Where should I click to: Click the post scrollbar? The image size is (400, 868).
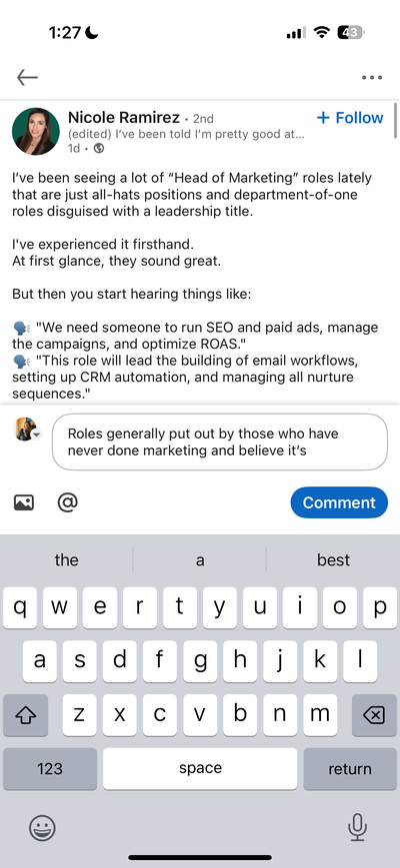(396, 120)
